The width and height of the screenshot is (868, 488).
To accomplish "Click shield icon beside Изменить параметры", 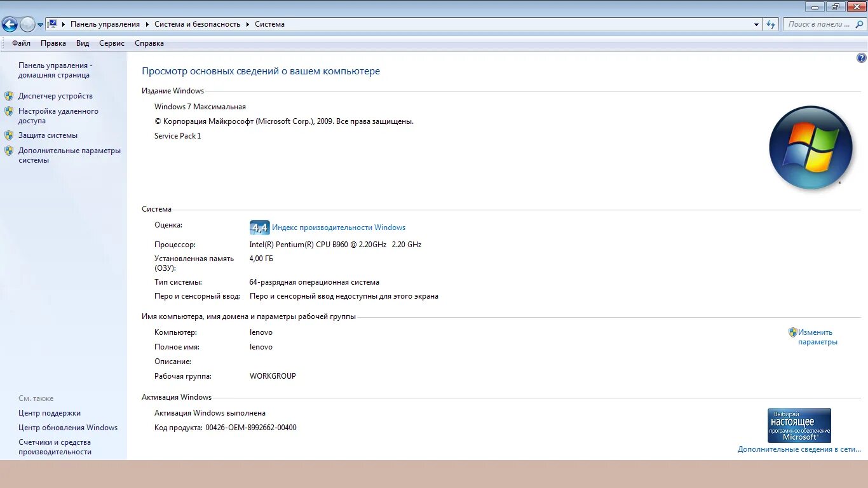I will [793, 332].
